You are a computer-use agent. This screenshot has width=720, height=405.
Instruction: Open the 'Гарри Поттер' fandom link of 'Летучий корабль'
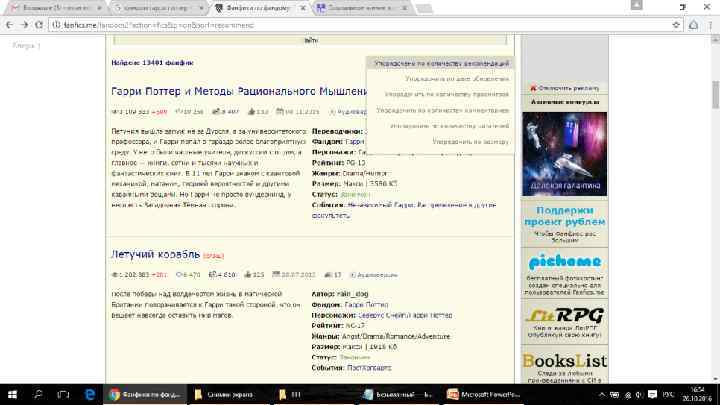[x=366, y=304]
